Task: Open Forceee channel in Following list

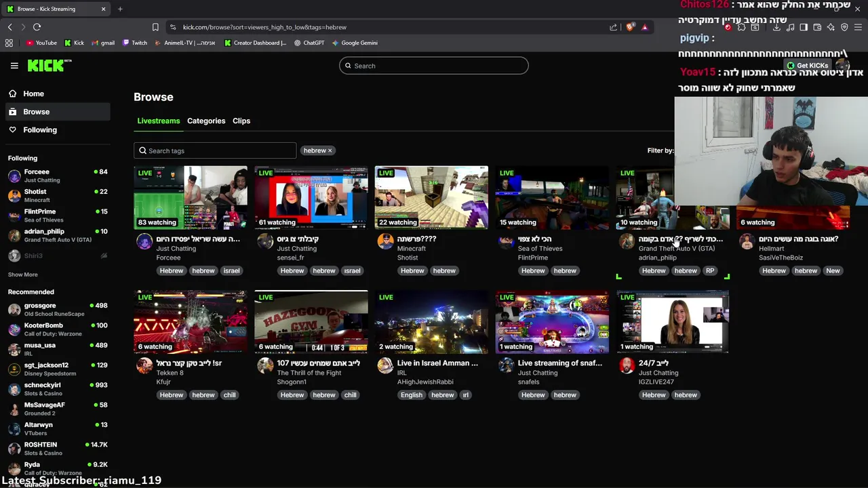Action: click(x=57, y=176)
